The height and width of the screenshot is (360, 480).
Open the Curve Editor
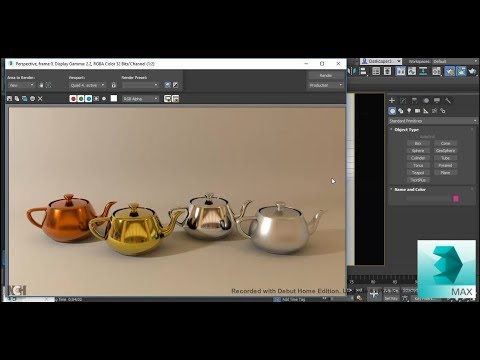(x=412, y=71)
